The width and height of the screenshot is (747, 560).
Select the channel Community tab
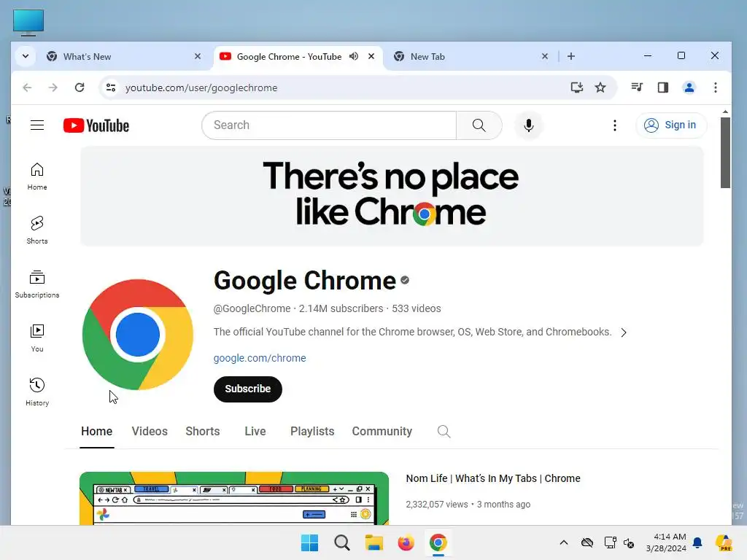pyautogui.click(x=382, y=432)
